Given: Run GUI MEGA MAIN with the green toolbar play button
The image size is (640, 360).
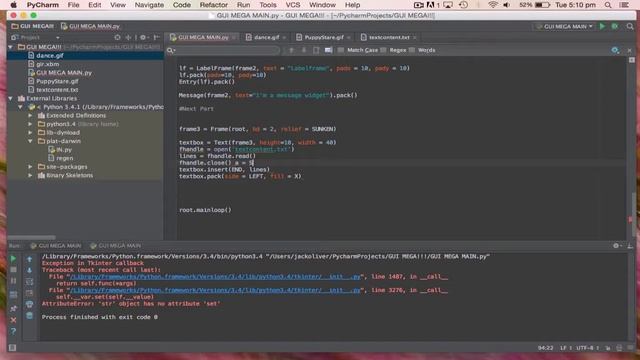Looking at the screenshot, I should click(602, 26).
